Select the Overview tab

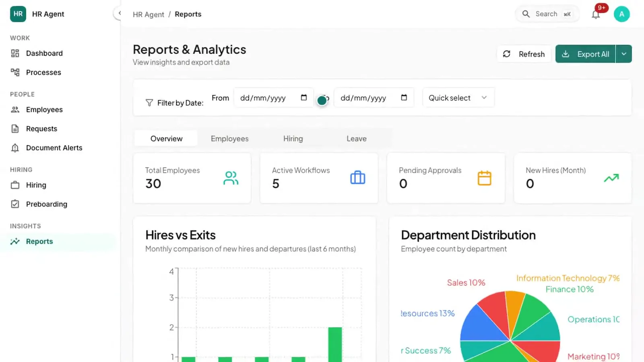point(166,139)
